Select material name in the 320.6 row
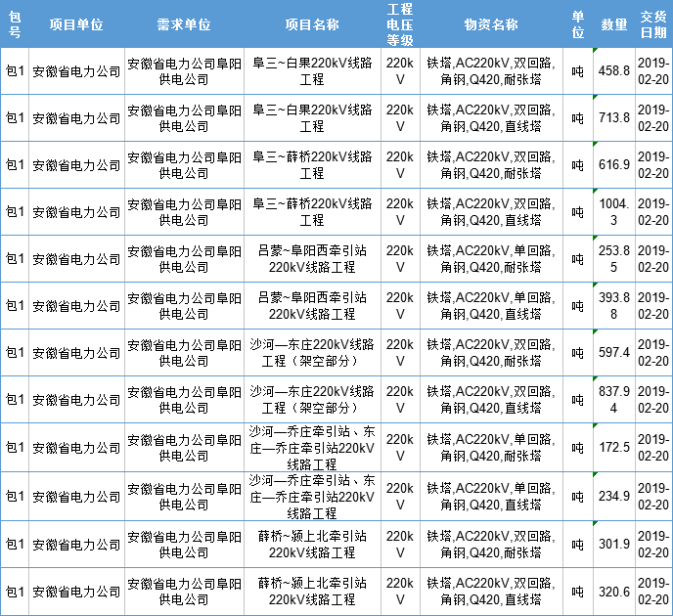 491,592
